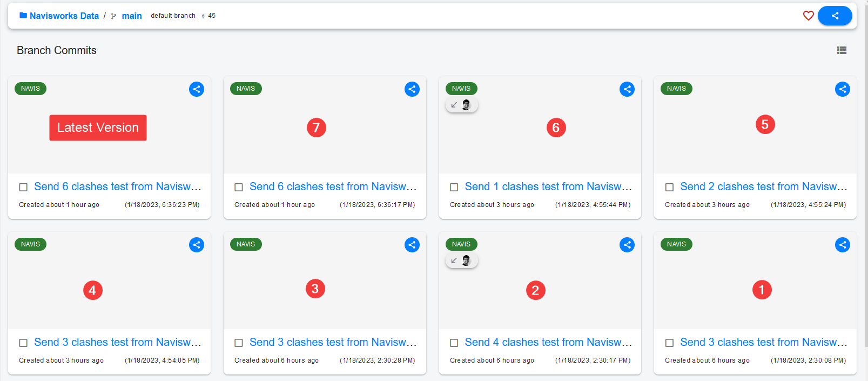Viewport: 868px width, 381px height.
Task: Click NAVIS source tag on commit 7 card
Action: tap(246, 89)
